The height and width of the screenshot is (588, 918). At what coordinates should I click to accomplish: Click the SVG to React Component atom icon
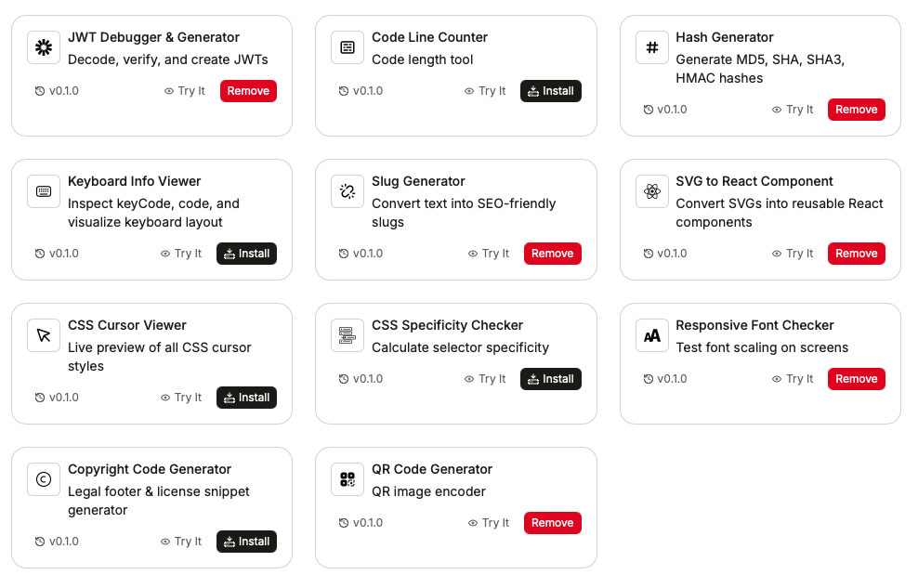pyautogui.click(x=651, y=191)
